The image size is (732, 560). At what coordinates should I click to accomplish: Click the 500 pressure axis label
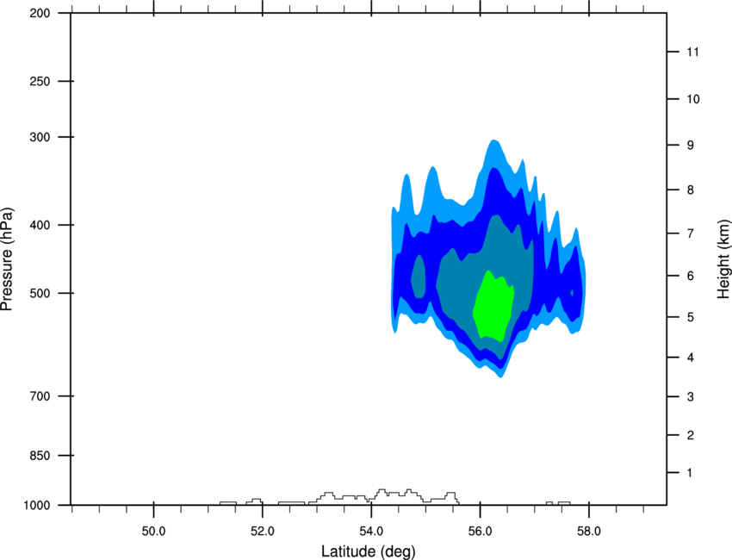tap(40, 293)
